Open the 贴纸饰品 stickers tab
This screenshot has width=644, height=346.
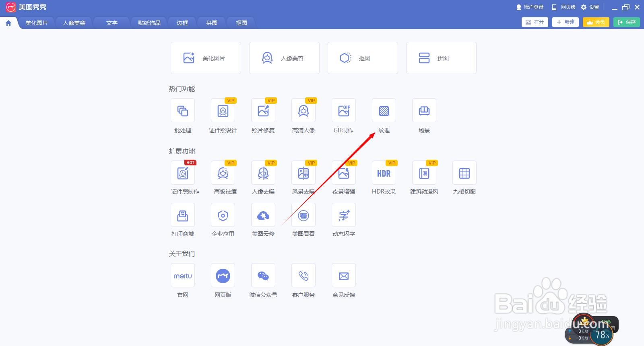(x=149, y=23)
